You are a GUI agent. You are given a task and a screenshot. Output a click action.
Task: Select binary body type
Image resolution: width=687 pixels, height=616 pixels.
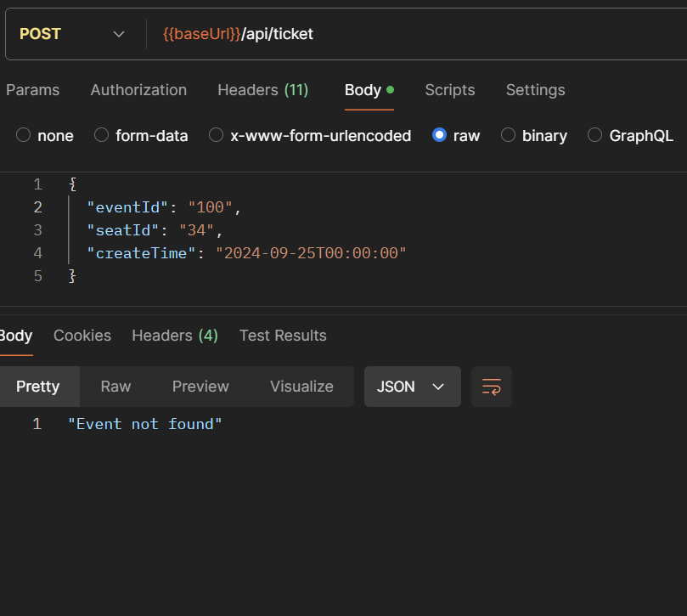(x=508, y=135)
